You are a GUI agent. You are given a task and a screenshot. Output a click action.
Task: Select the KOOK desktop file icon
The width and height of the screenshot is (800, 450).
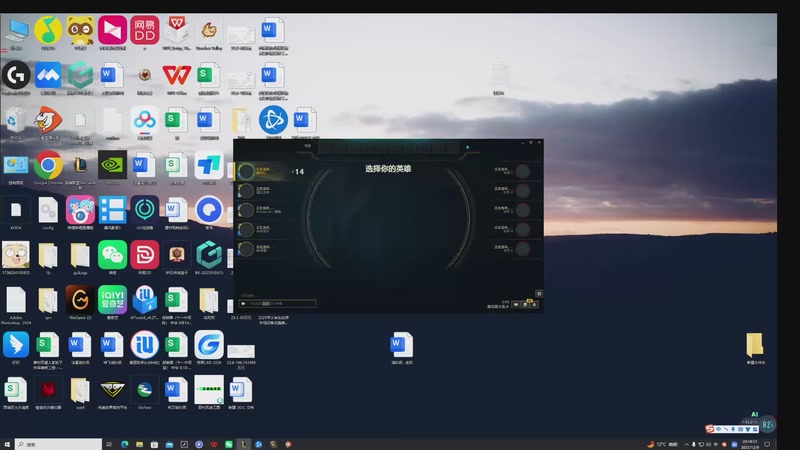point(16,210)
